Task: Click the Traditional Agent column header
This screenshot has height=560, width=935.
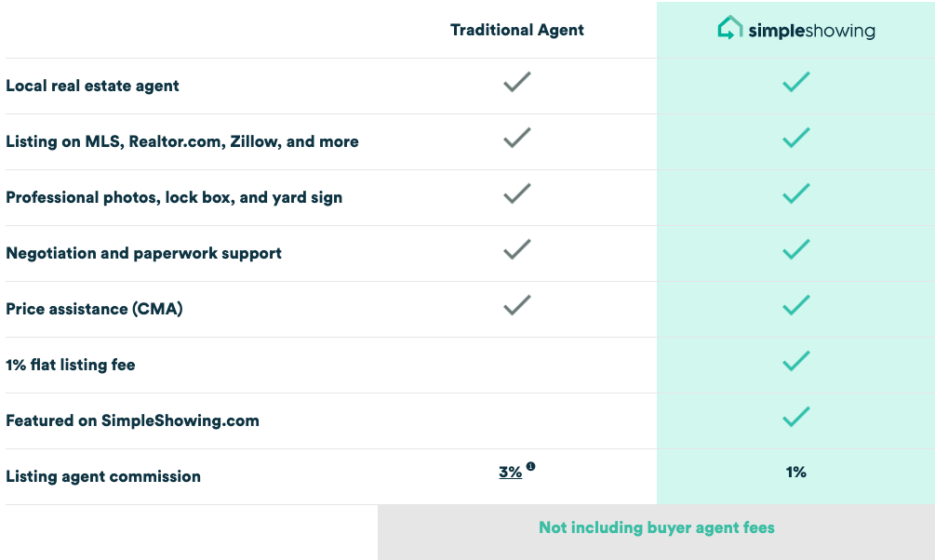Action: (517, 30)
